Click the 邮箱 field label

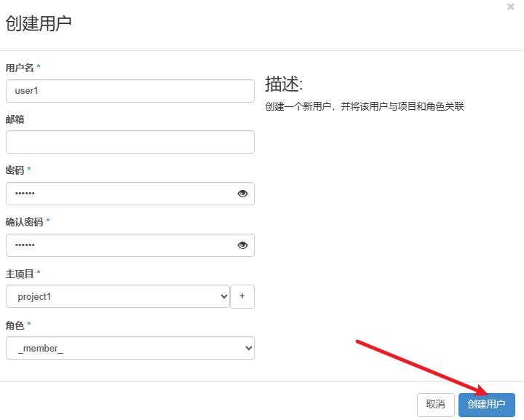(x=15, y=119)
